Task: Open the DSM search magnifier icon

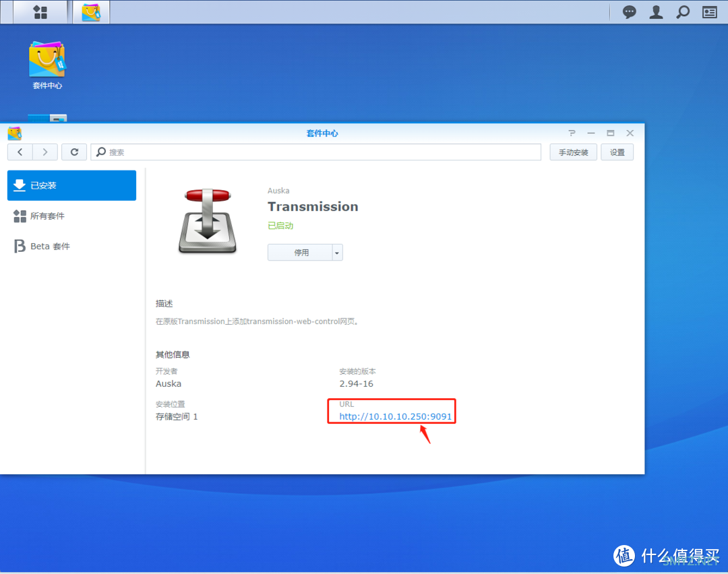Action: tap(682, 12)
